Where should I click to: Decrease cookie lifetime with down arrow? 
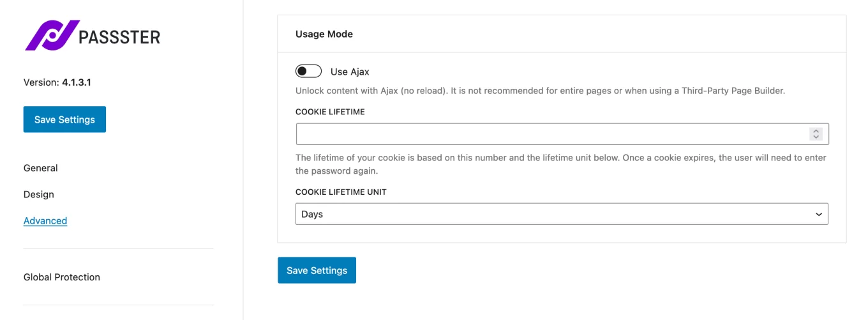816,137
